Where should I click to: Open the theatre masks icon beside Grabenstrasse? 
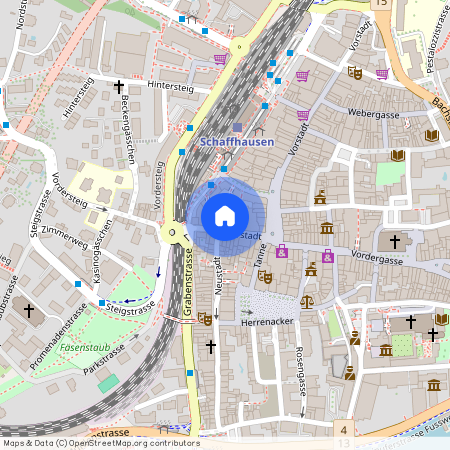pos(205,318)
